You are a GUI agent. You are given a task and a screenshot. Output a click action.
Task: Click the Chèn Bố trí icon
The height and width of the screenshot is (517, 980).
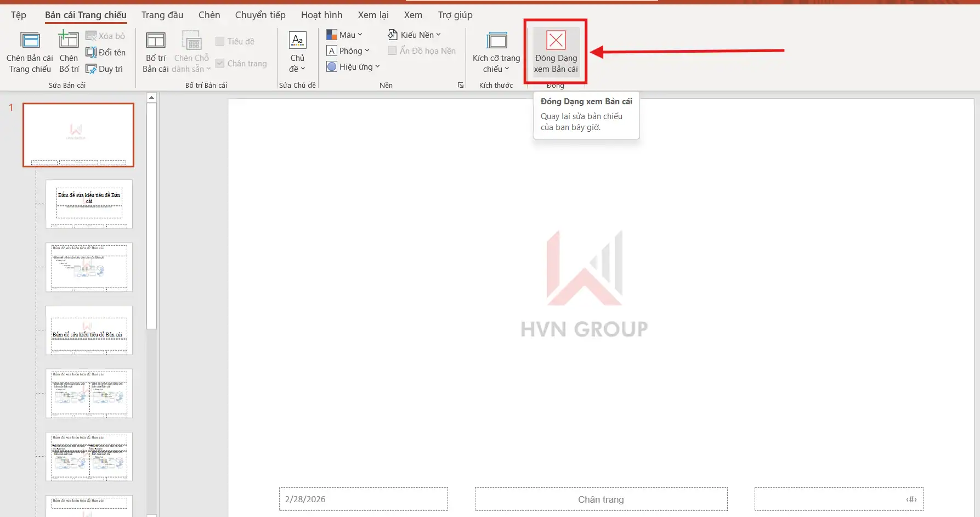point(69,41)
